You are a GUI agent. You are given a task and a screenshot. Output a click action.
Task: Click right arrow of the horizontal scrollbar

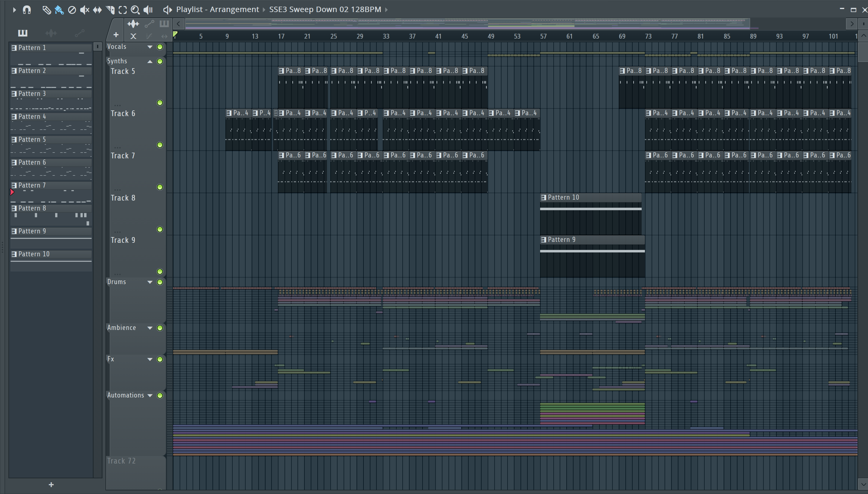click(851, 24)
